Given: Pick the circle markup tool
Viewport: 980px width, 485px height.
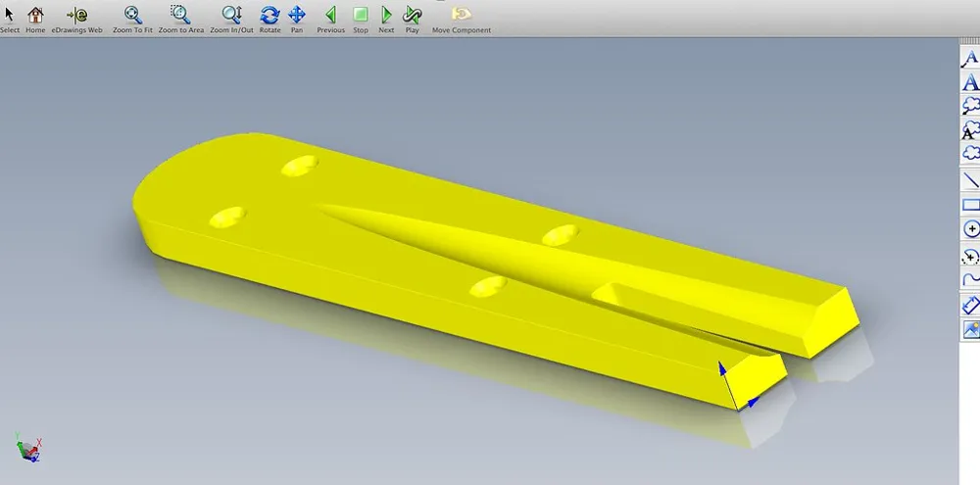Looking at the screenshot, I should point(970,229).
